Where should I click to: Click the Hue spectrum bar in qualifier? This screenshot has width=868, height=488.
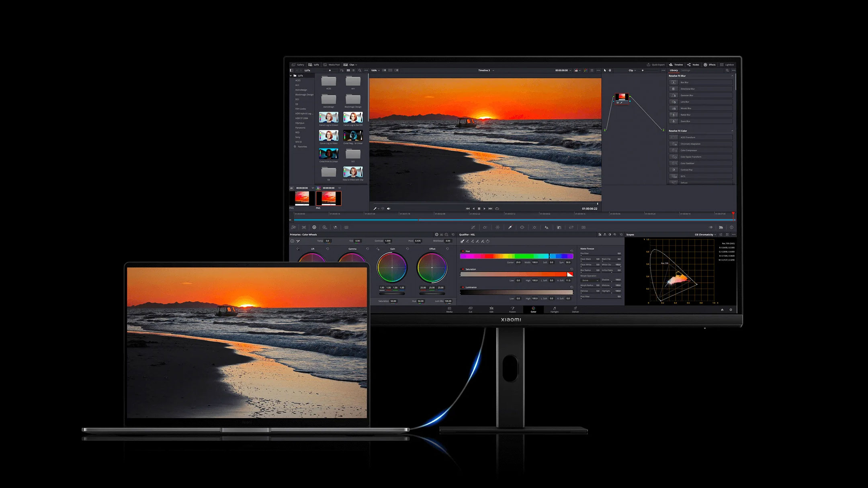pos(516,256)
